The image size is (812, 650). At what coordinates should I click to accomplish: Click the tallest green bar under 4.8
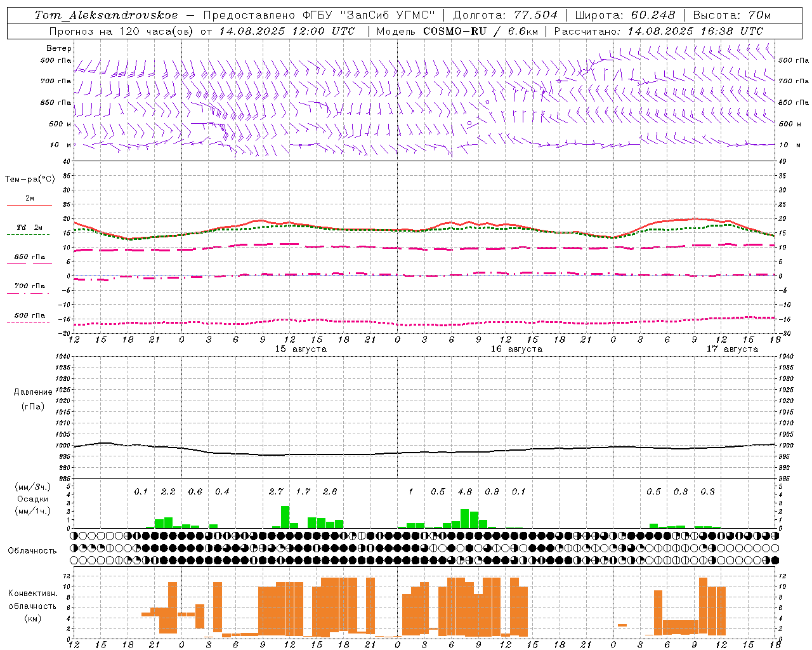[x=465, y=519]
